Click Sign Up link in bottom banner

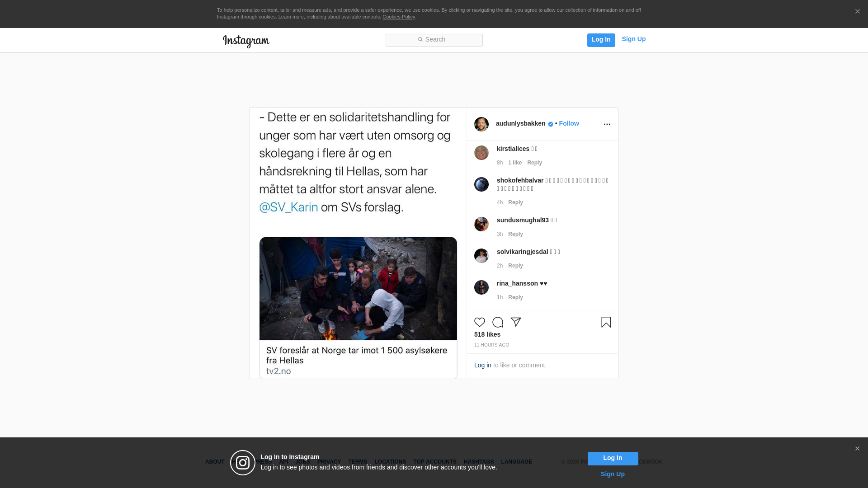(x=613, y=474)
